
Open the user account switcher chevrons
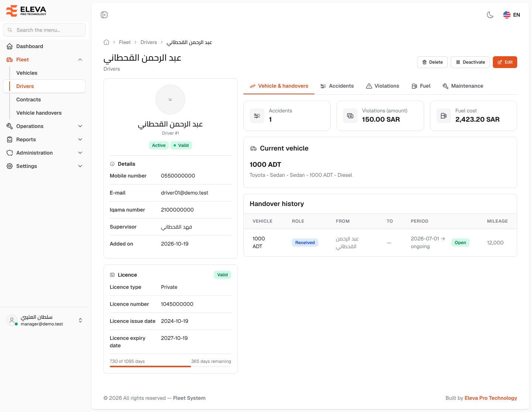(x=81, y=320)
